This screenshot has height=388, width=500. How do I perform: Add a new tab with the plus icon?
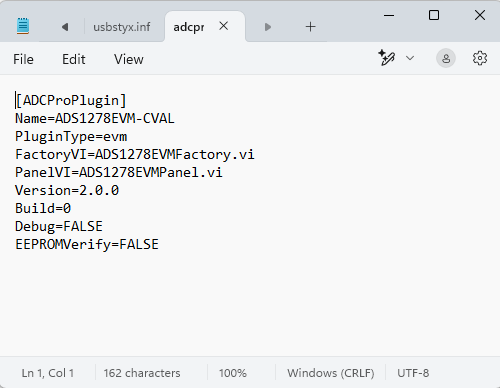point(310,27)
